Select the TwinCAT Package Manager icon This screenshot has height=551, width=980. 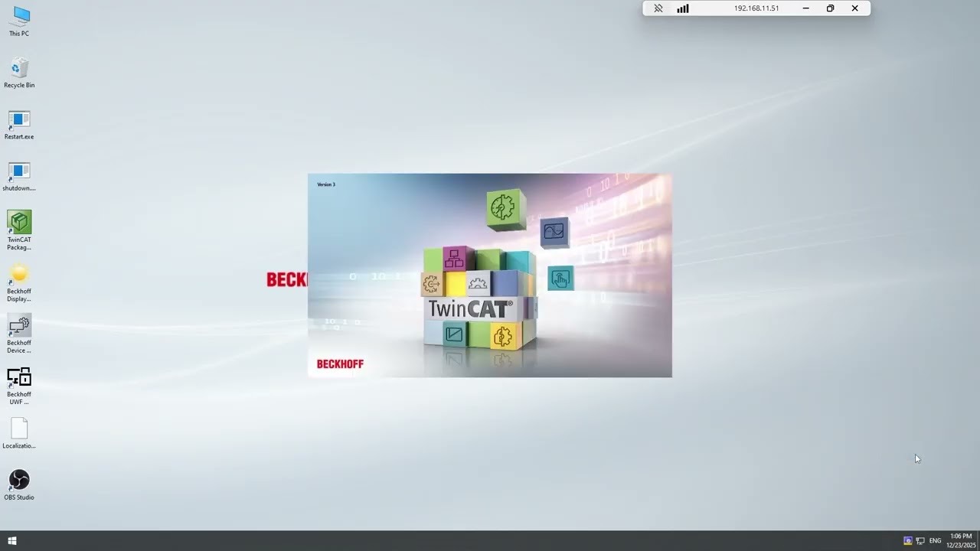[19, 230]
